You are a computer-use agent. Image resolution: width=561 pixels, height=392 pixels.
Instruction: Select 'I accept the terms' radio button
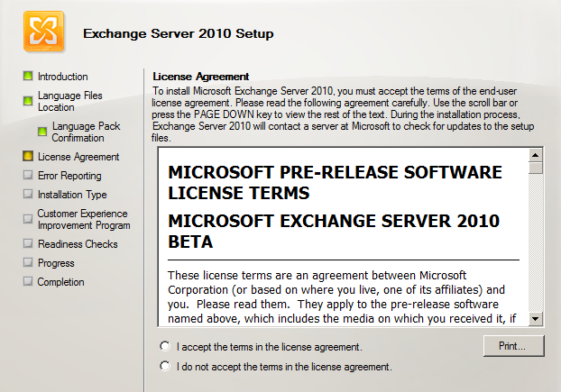pos(164,346)
